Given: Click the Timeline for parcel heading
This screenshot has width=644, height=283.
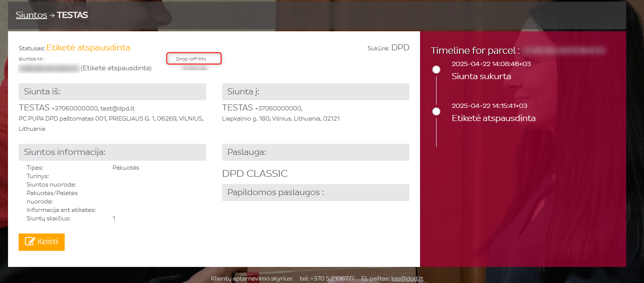Looking at the screenshot, I should coord(475,51).
